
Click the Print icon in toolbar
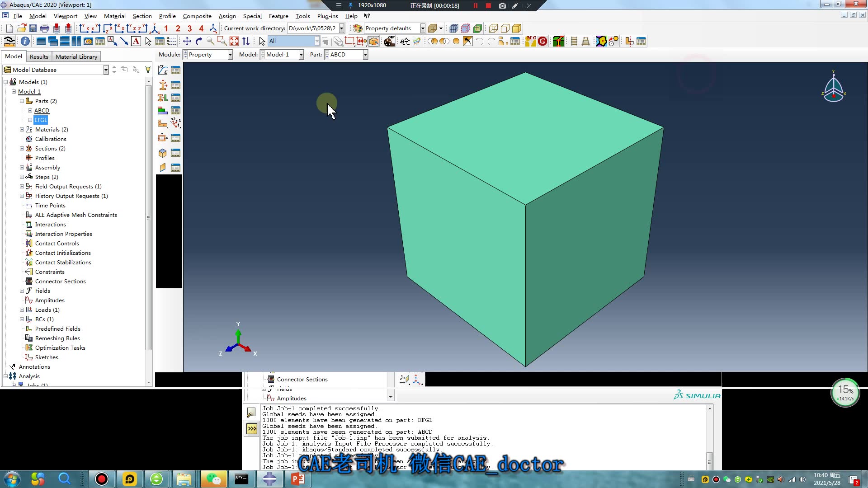tap(45, 28)
